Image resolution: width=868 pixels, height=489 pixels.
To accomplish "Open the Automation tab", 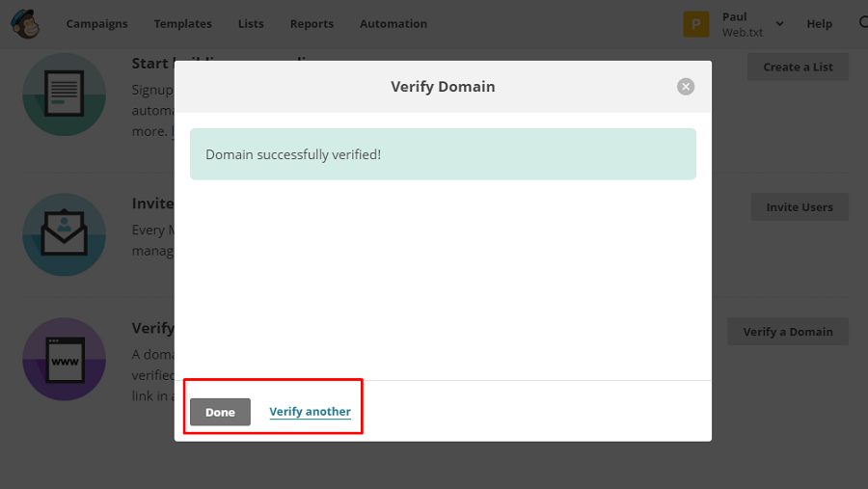I will [x=393, y=24].
